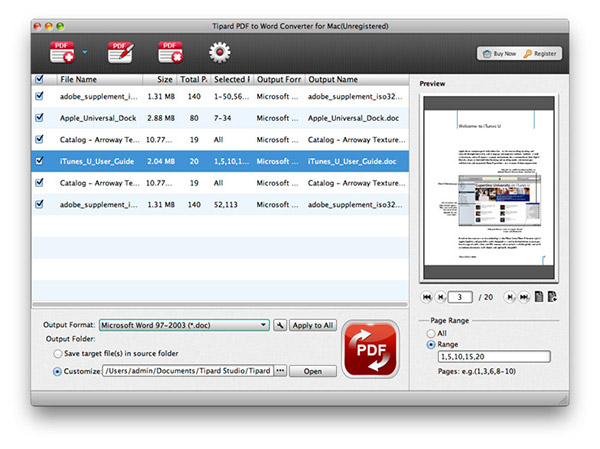Open Preferences with the gear icon
The width and height of the screenshot is (600, 449).
pyautogui.click(x=220, y=52)
